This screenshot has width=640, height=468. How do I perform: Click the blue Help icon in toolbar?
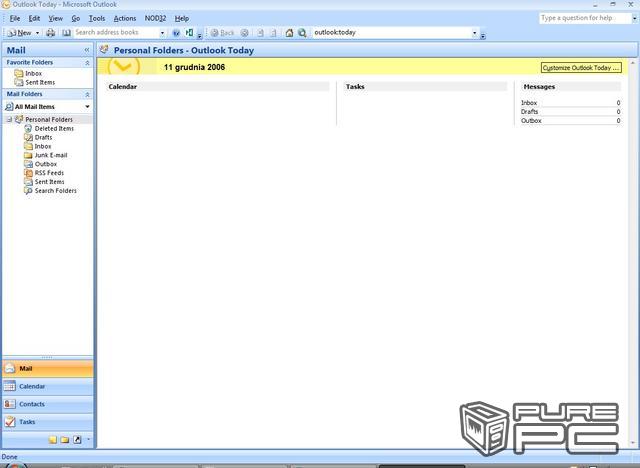point(176,33)
